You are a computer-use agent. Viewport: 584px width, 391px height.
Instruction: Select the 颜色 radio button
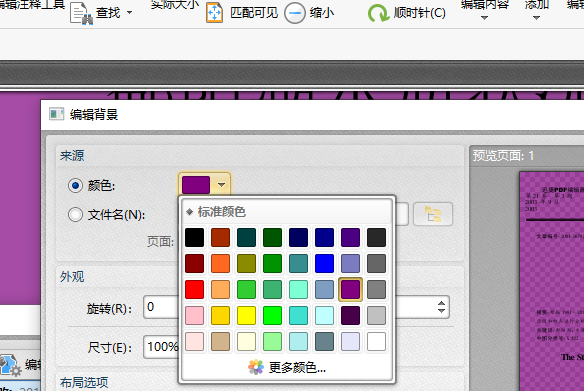click(x=75, y=185)
